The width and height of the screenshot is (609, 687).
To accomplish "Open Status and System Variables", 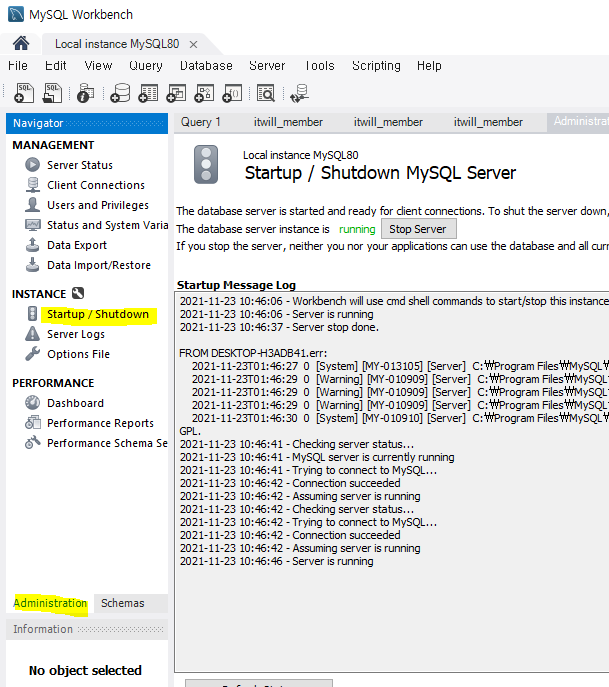I will coord(107,225).
